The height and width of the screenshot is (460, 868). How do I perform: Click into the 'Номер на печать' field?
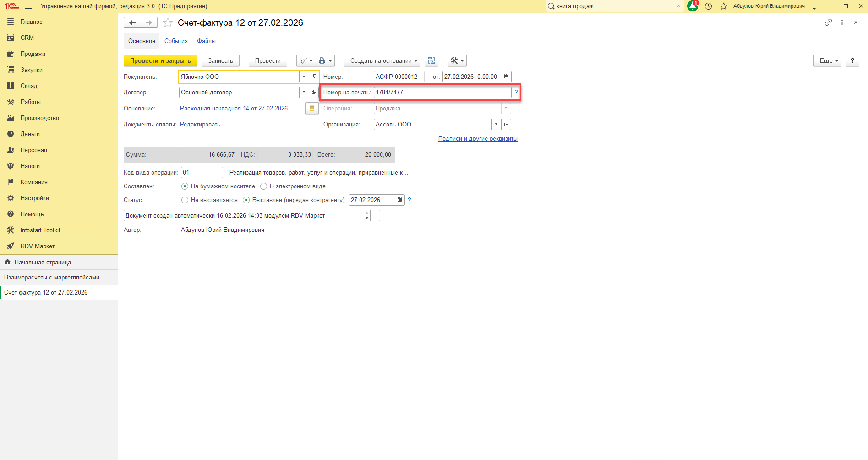point(442,92)
